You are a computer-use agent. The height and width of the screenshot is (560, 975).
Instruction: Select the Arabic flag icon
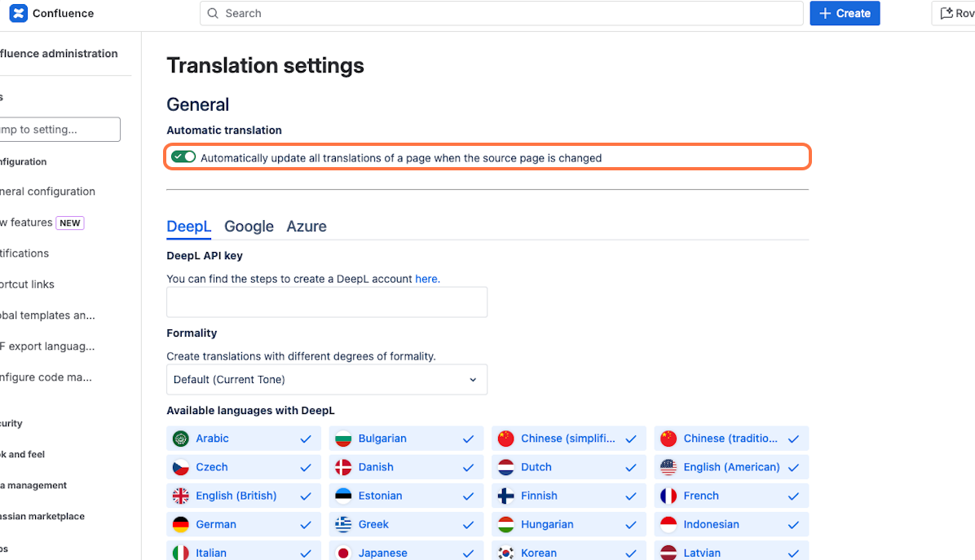[181, 439]
